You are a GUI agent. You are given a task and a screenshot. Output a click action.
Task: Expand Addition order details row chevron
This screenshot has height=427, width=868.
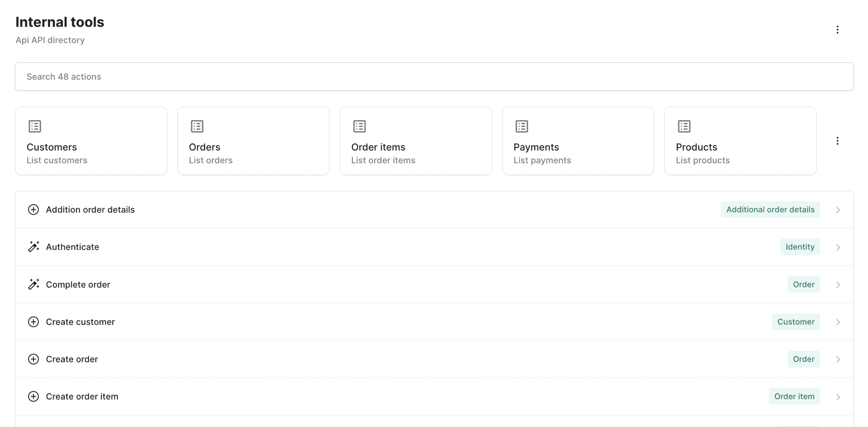(838, 210)
